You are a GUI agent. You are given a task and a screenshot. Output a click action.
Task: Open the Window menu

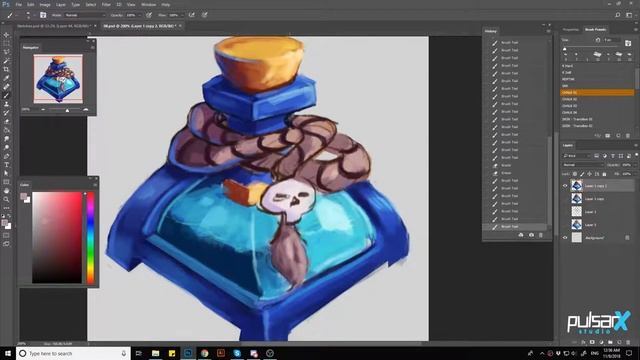pyautogui.click(x=149, y=4)
